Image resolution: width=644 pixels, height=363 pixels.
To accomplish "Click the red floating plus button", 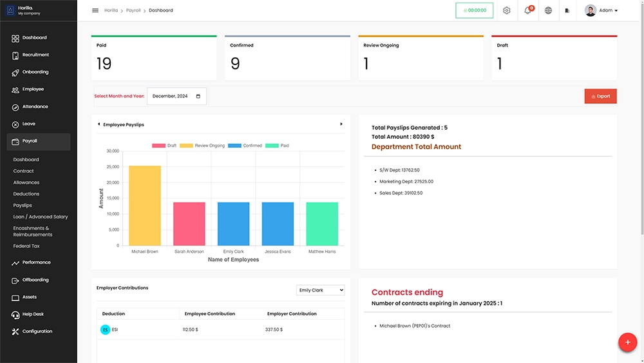I will [627, 342].
